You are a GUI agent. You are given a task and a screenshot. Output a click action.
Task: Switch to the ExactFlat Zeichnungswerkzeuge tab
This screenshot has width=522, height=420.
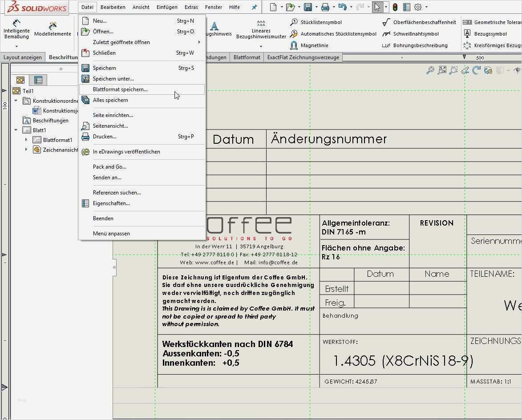click(303, 57)
